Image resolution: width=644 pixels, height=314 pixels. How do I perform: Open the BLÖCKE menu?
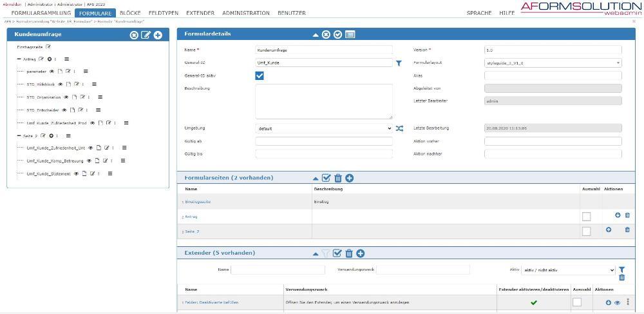tap(130, 13)
